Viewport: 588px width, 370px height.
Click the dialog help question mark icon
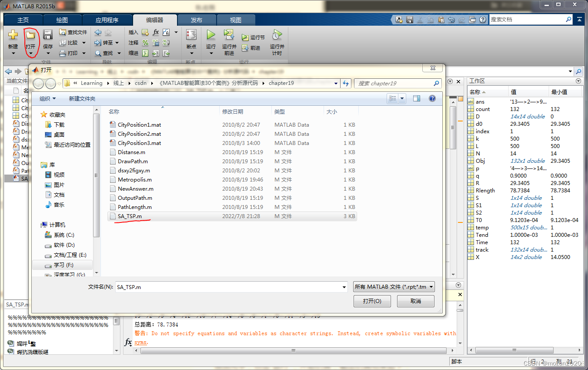click(x=432, y=99)
